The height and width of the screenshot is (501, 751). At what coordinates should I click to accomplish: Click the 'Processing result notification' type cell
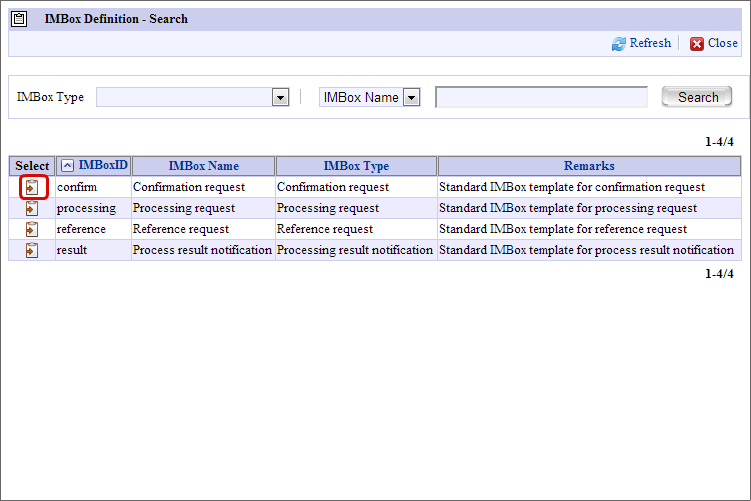(356, 250)
